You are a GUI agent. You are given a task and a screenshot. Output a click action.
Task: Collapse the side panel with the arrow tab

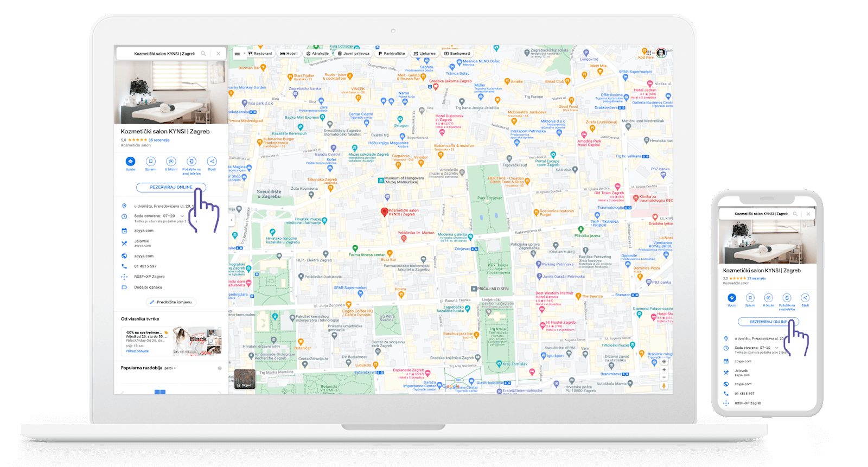click(x=231, y=220)
